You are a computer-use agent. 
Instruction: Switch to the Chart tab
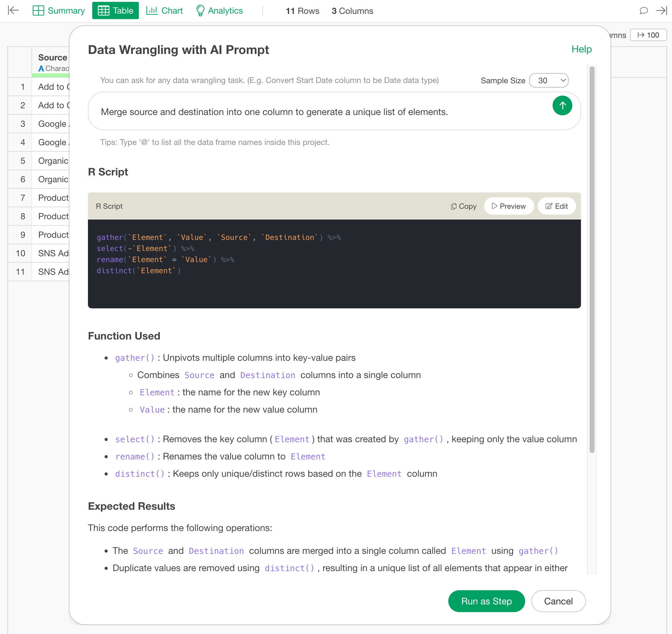pos(164,10)
